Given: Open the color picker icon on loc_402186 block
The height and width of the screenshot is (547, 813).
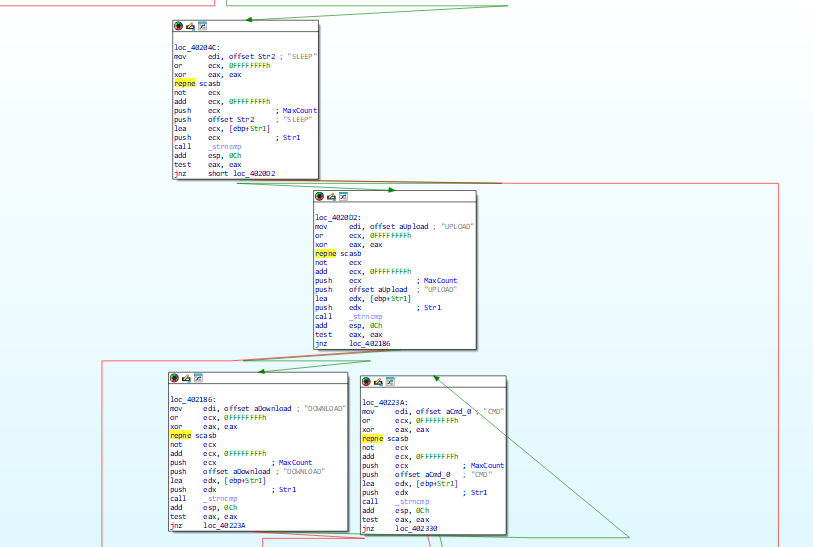Looking at the screenshot, I should tap(174, 378).
